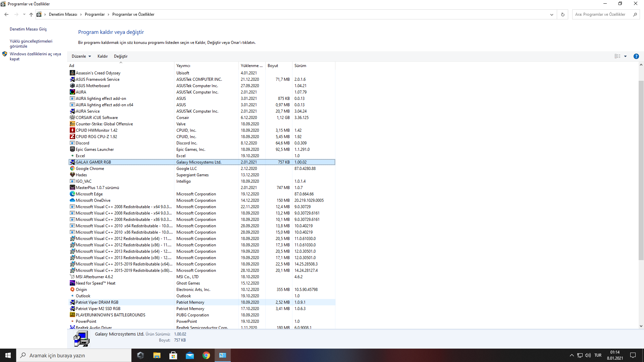
Task: Select the Discord entry in program list
Action: pos(83,143)
